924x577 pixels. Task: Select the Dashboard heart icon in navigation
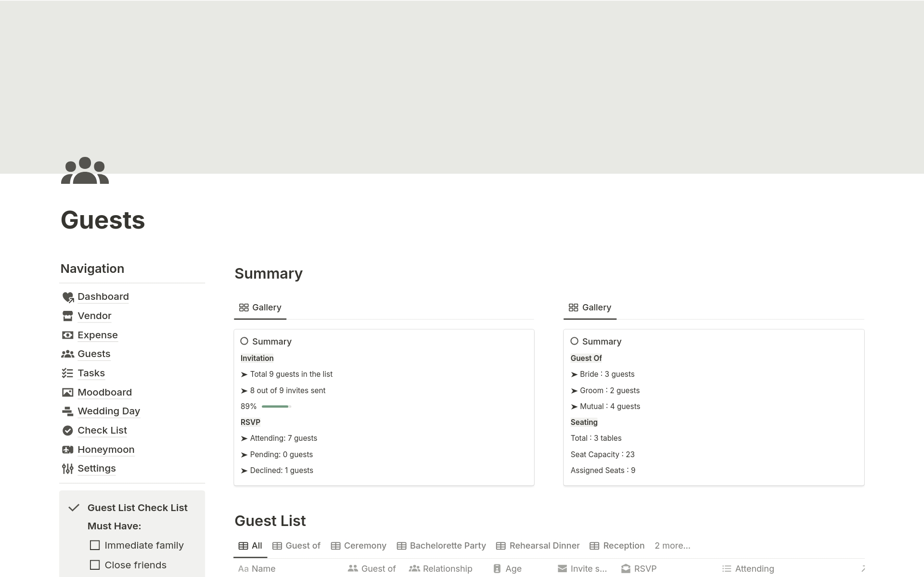coord(68,296)
